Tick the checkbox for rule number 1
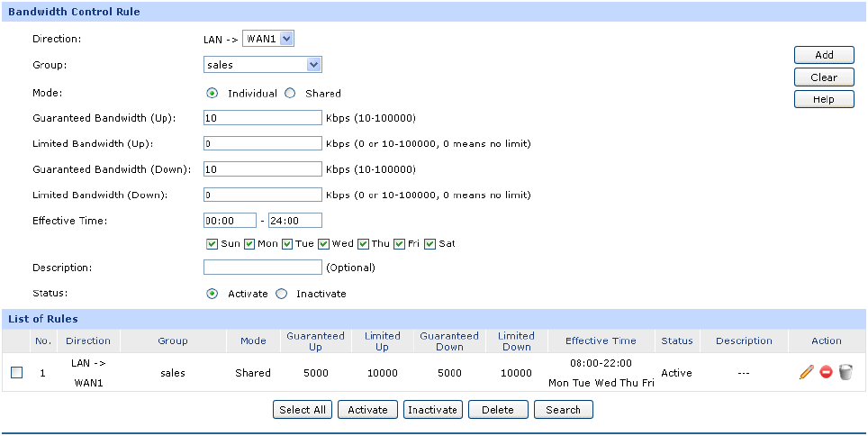This screenshot has height=436, width=868. (17, 372)
